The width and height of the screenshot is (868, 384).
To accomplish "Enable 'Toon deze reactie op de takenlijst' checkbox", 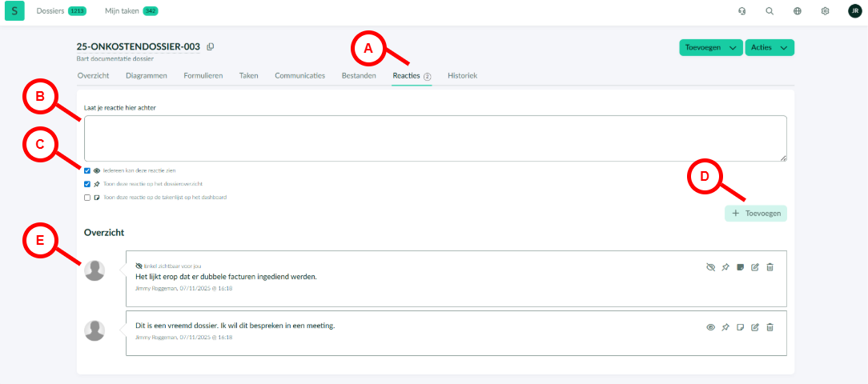I will coord(87,198).
